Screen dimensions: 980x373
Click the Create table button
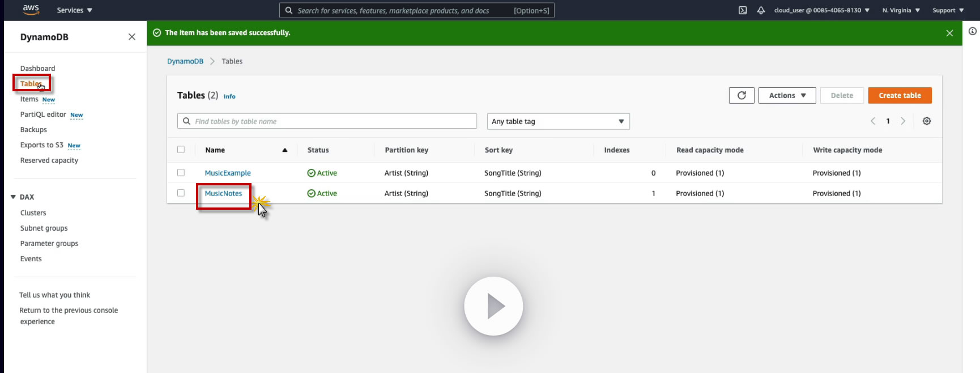coord(900,96)
